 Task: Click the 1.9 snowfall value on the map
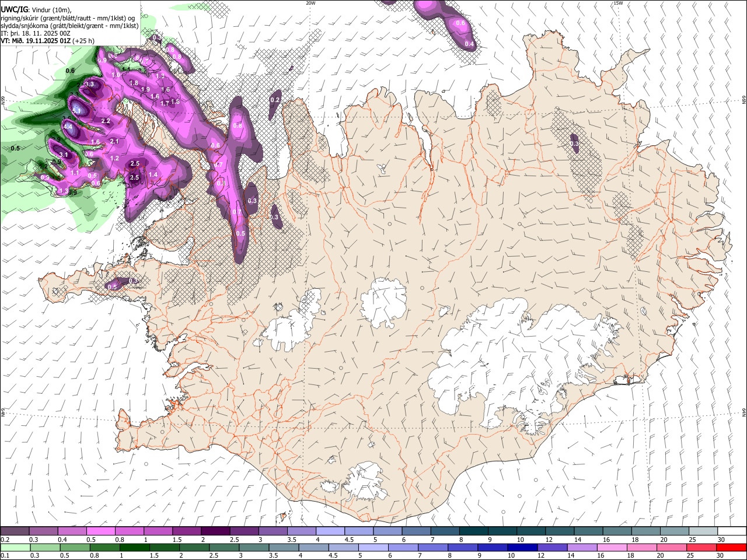(x=146, y=89)
